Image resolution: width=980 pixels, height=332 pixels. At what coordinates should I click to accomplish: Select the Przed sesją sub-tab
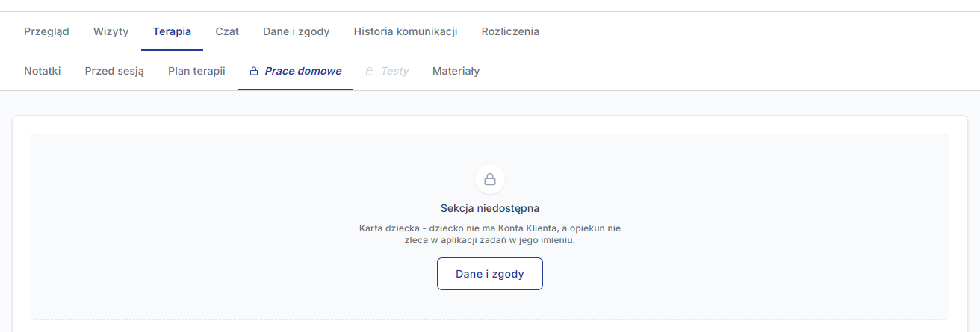coord(114,71)
